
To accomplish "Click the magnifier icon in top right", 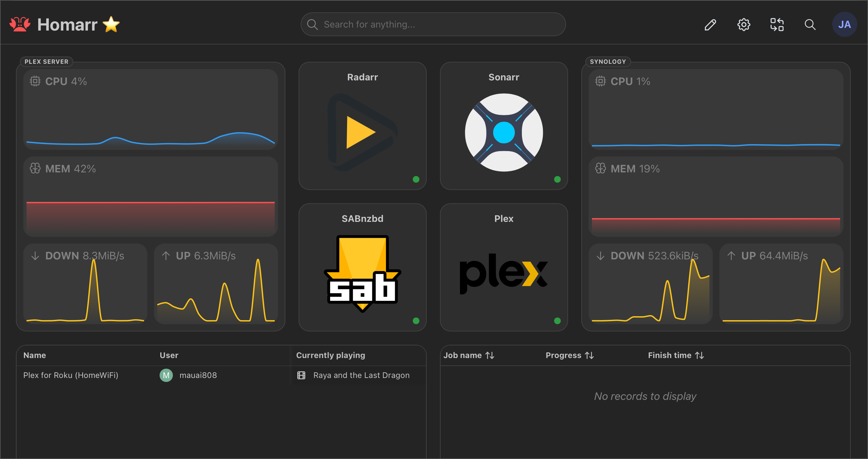I will tap(810, 25).
